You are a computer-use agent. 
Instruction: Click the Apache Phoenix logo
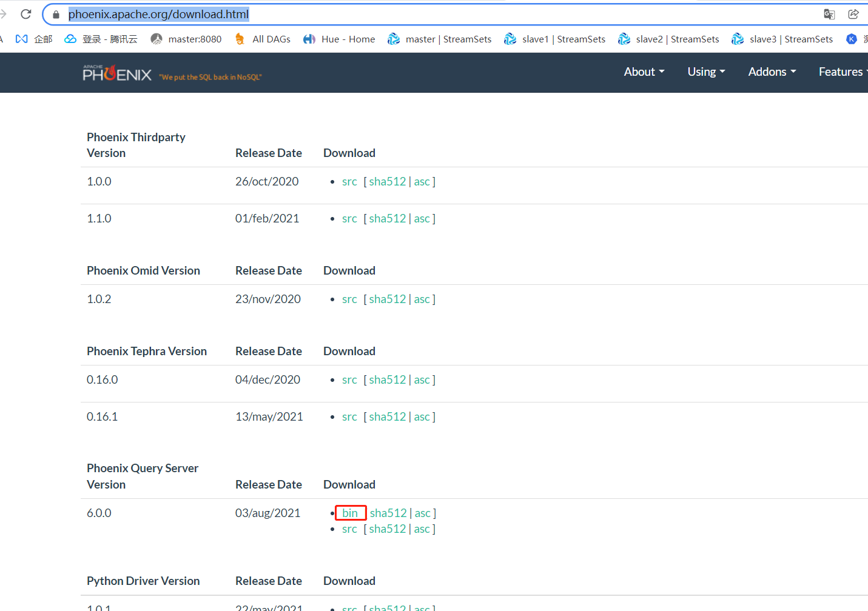point(117,73)
